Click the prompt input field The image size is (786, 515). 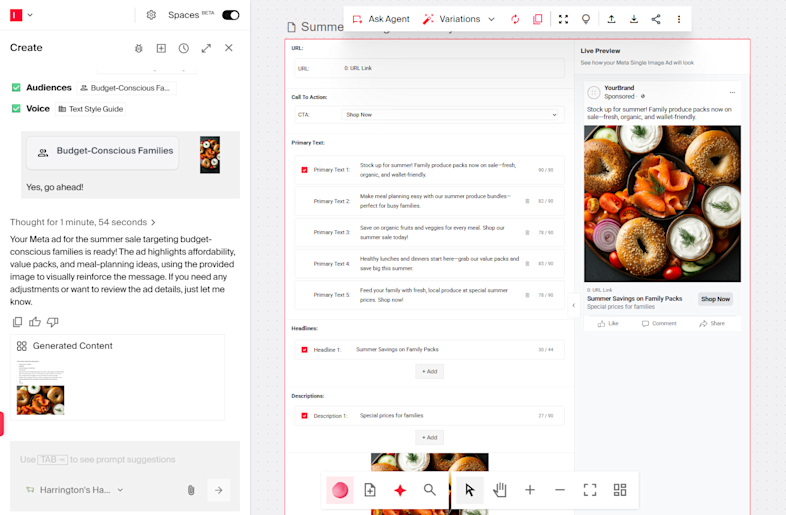click(x=125, y=459)
